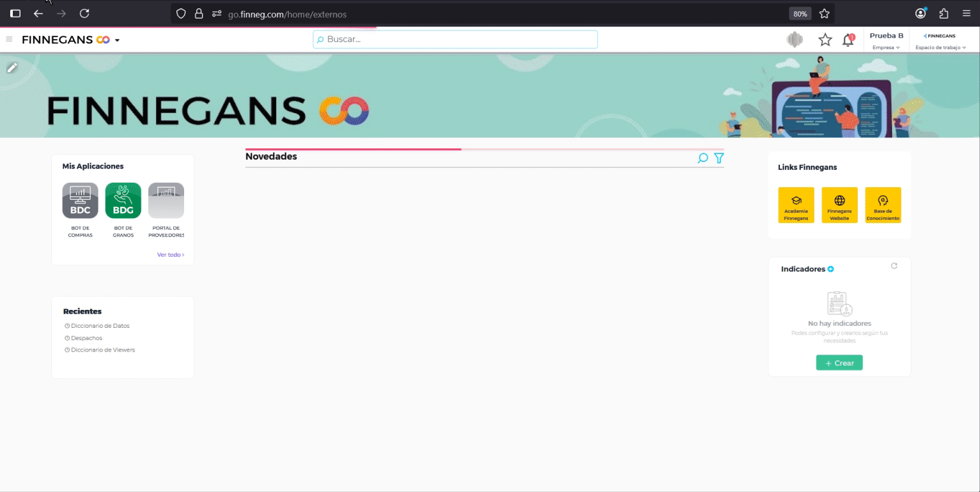Click the No hay indicadores text
This screenshot has width=980, height=492.
point(839,323)
